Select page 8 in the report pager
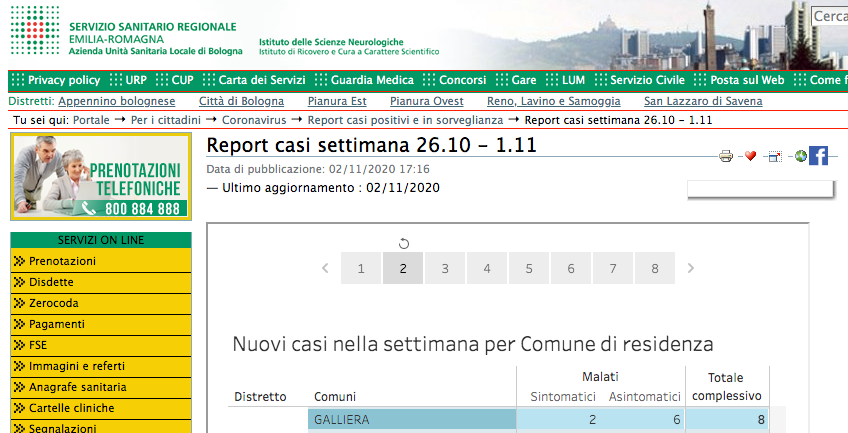This screenshot has width=848, height=433. pos(654,268)
